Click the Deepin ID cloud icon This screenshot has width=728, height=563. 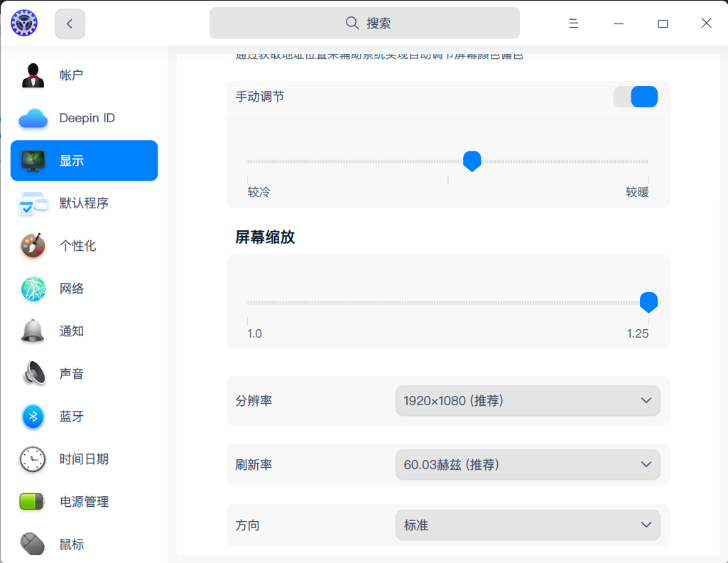click(33, 118)
